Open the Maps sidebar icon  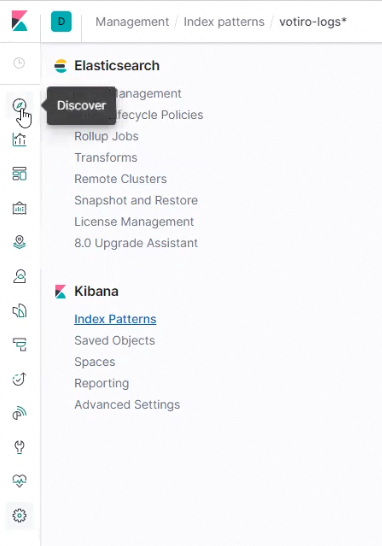click(20, 242)
